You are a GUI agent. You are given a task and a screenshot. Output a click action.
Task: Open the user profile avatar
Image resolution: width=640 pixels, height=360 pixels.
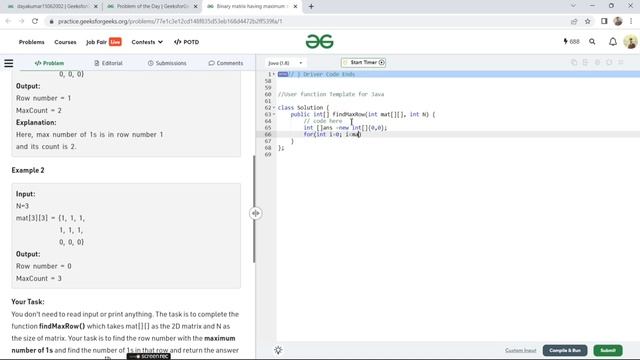coord(630,42)
